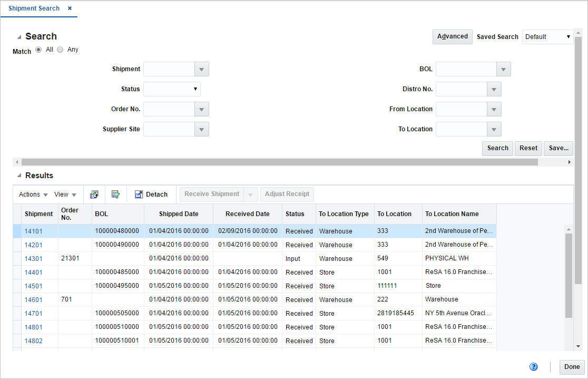588x379 pixels.
Task: Collapse the Search section
Action: (19, 36)
